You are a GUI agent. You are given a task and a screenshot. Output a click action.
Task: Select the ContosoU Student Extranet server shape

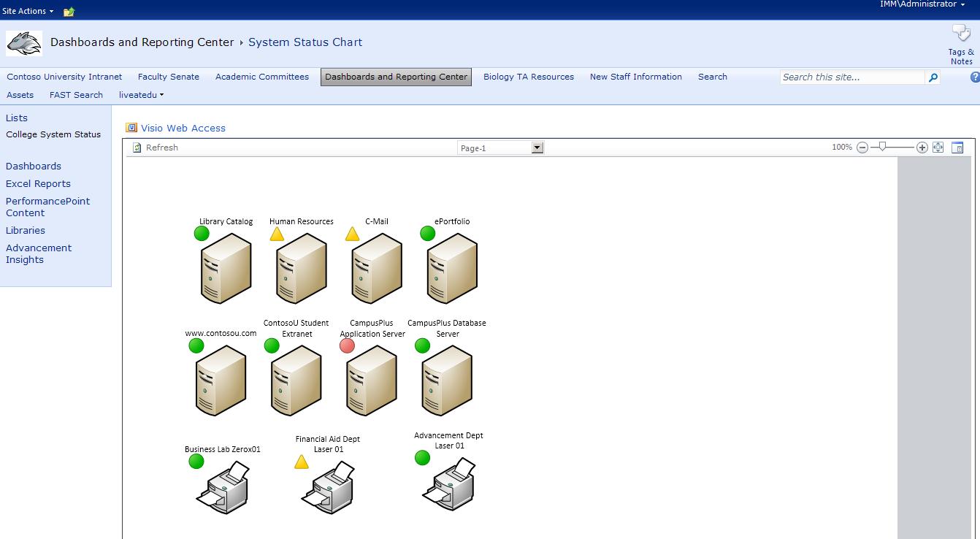tap(296, 381)
